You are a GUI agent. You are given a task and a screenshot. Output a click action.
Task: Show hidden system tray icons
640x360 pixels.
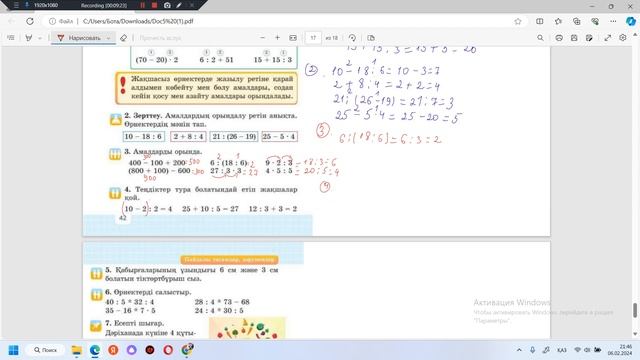pyautogui.click(x=519, y=350)
